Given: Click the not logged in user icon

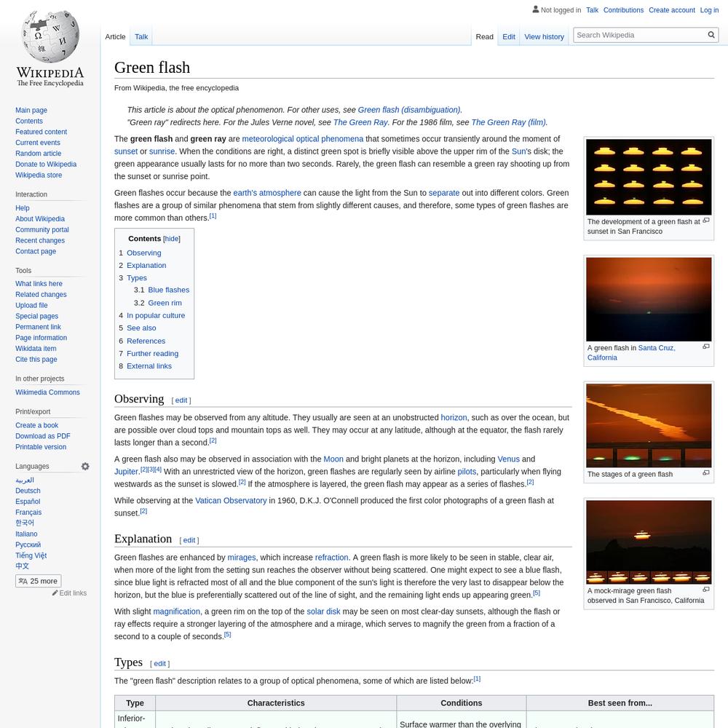Looking at the screenshot, I should (x=535, y=9).
